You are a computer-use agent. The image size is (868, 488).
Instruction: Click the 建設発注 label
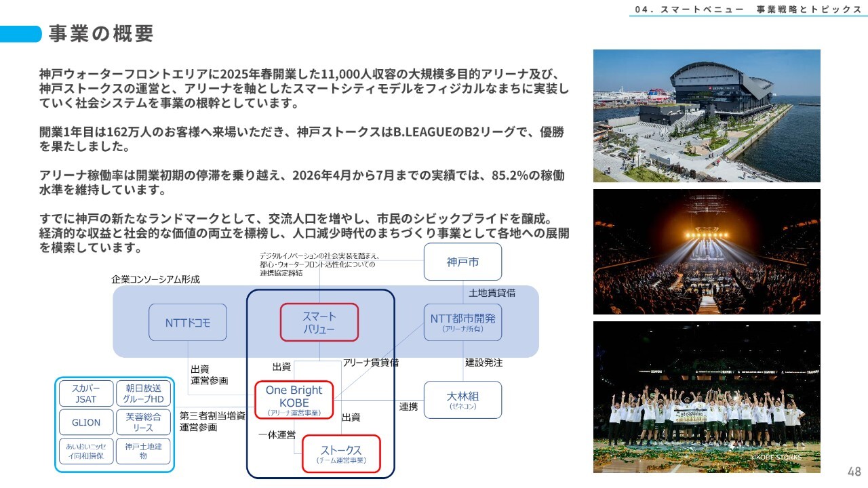point(484,363)
